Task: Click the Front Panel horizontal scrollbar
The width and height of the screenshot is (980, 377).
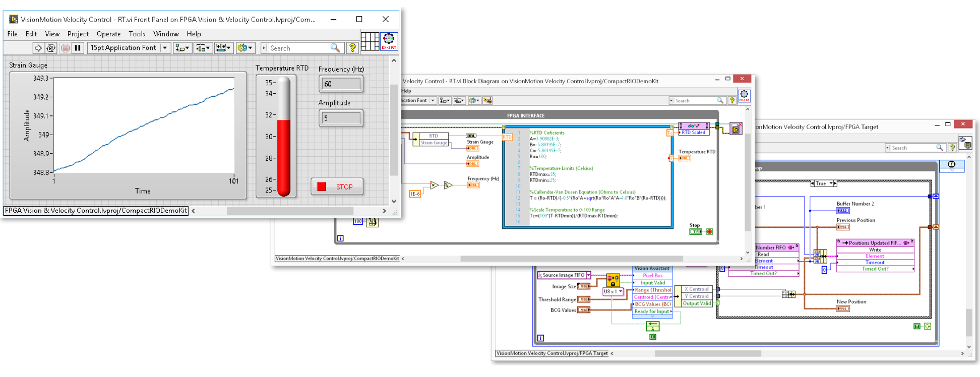Action: 288,211
